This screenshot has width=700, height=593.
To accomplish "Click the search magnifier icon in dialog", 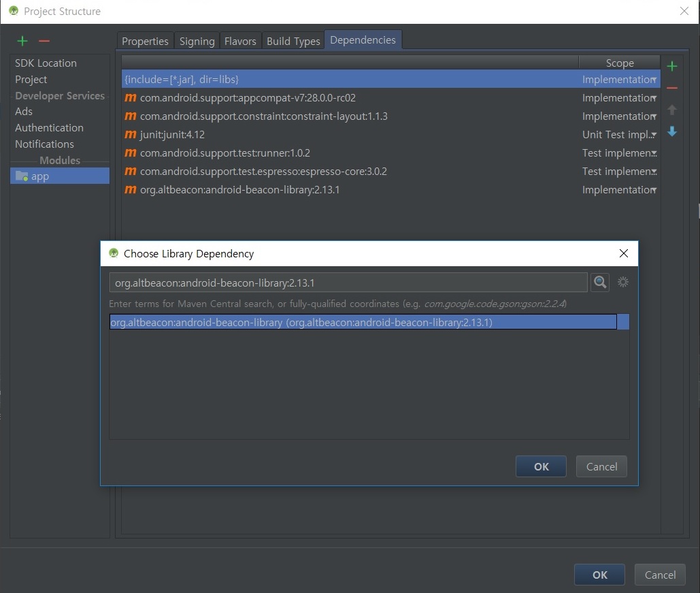I will pos(599,283).
